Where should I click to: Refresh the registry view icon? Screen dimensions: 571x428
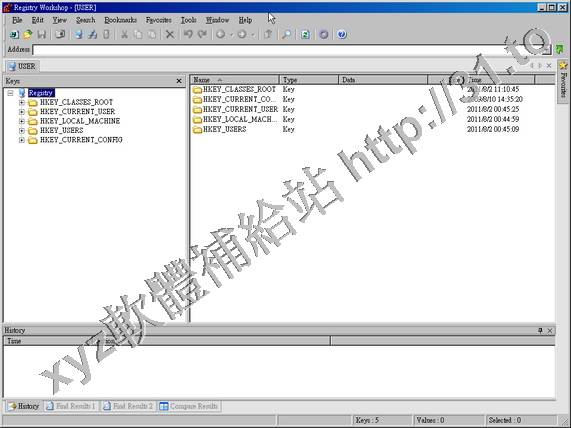coord(305,35)
